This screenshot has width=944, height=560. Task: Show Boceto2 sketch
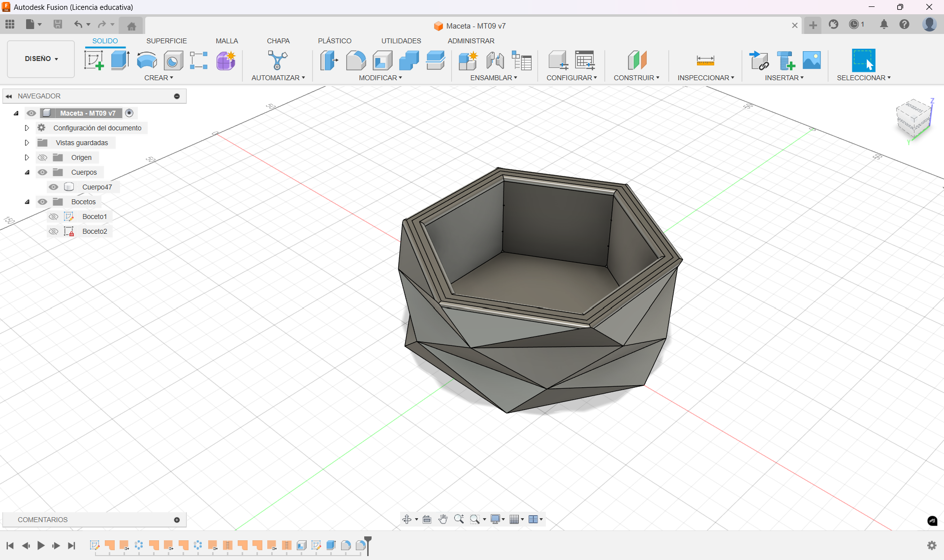54,231
